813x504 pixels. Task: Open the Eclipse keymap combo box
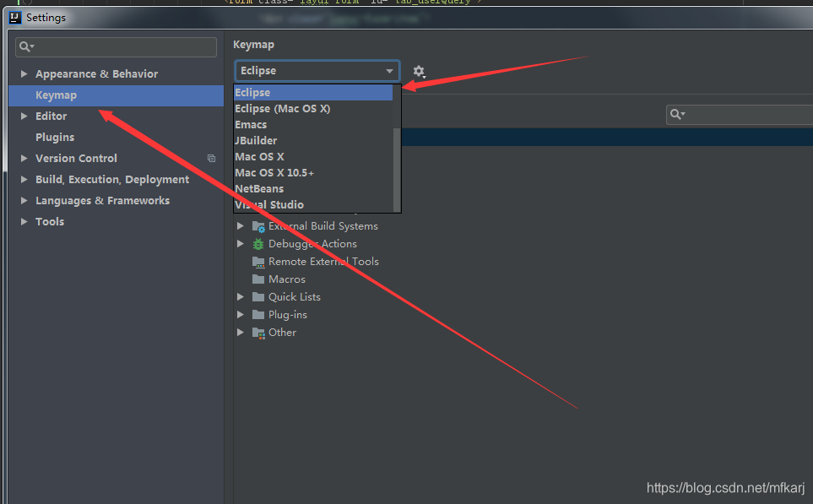coord(317,71)
